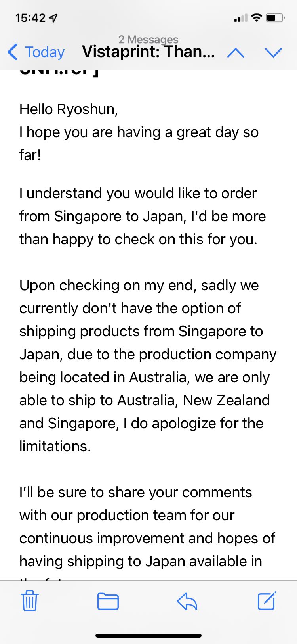Tap the back chevron beside Today

pyautogui.click(x=13, y=52)
